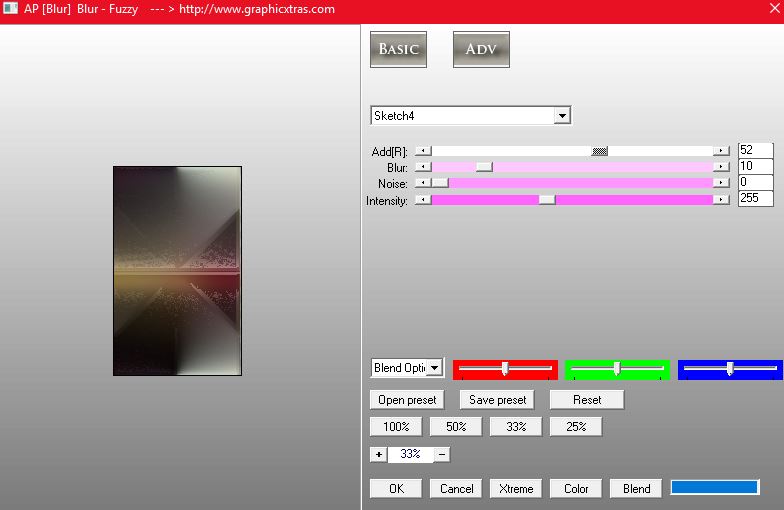
Task: Click the Reset button
Action: (587, 400)
